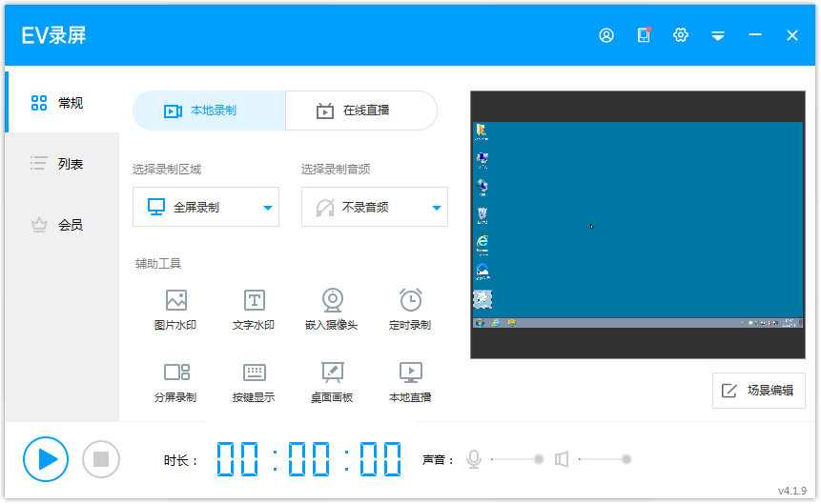Toggle the speaker sound icon
Image resolution: width=821 pixels, height=504 pixels.
click(x=562, y=460)
